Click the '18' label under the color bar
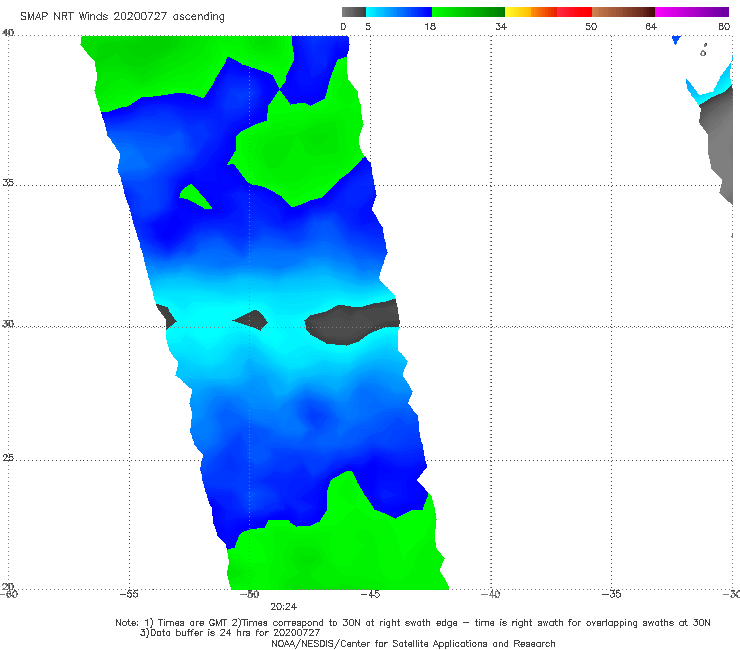 (x=430, y=27)
